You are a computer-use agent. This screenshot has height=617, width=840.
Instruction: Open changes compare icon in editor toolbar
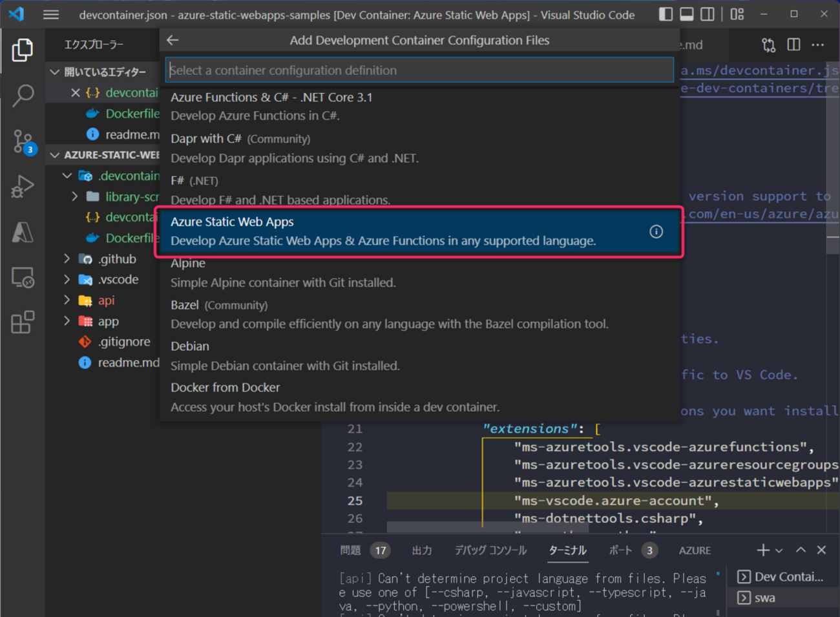click(x=768, y=45)
